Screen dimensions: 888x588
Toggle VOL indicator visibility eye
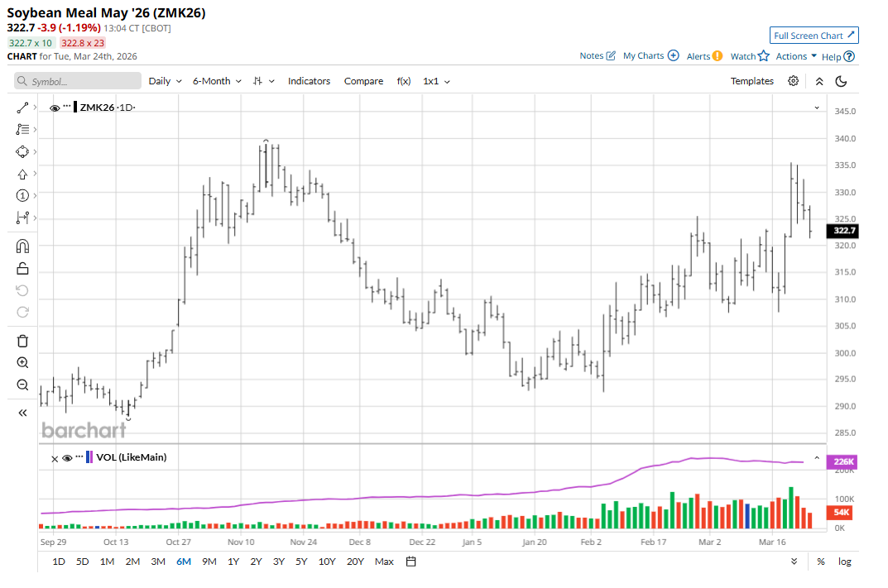coord(67,458)
